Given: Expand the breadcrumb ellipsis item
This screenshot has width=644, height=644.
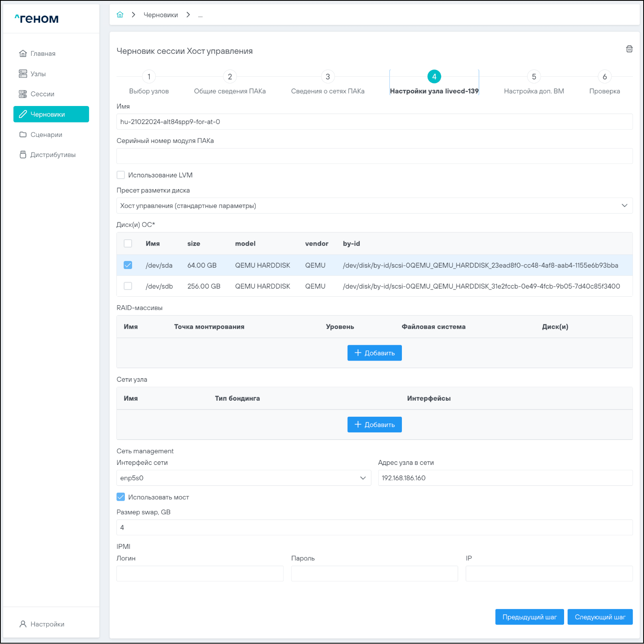Looking at the screenshot, I should point(200,15).
